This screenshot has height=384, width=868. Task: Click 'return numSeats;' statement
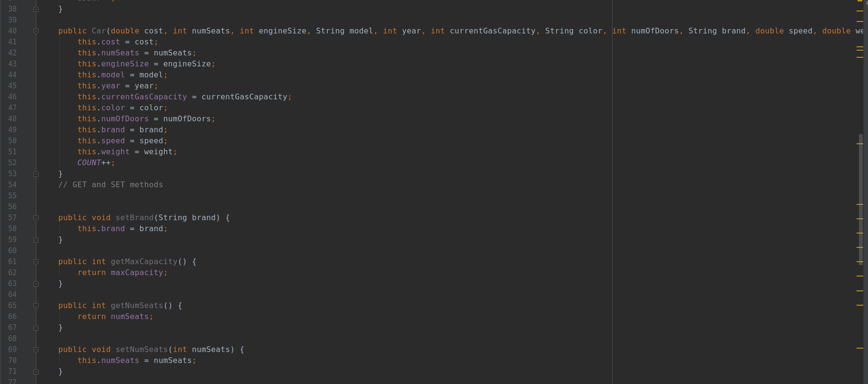point(115,317)
